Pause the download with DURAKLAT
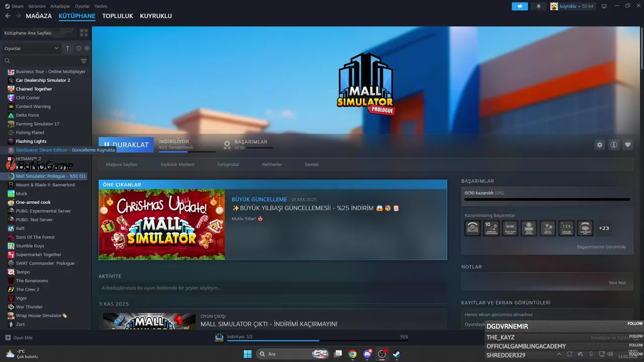Viewport: 644px width, 362px height. coord(126,145)
